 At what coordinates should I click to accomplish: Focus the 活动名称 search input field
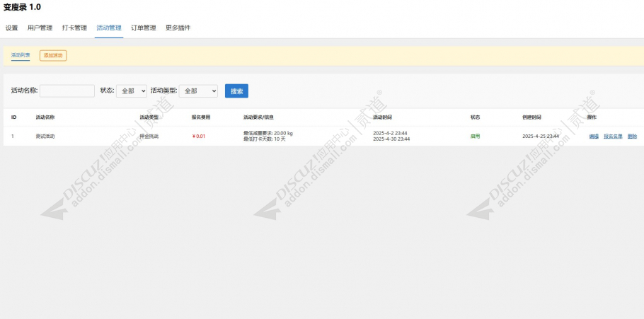click(67, 91)
